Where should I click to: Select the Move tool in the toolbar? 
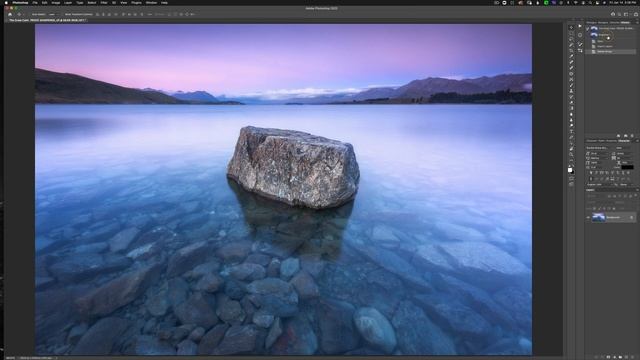tap(571, 27)
